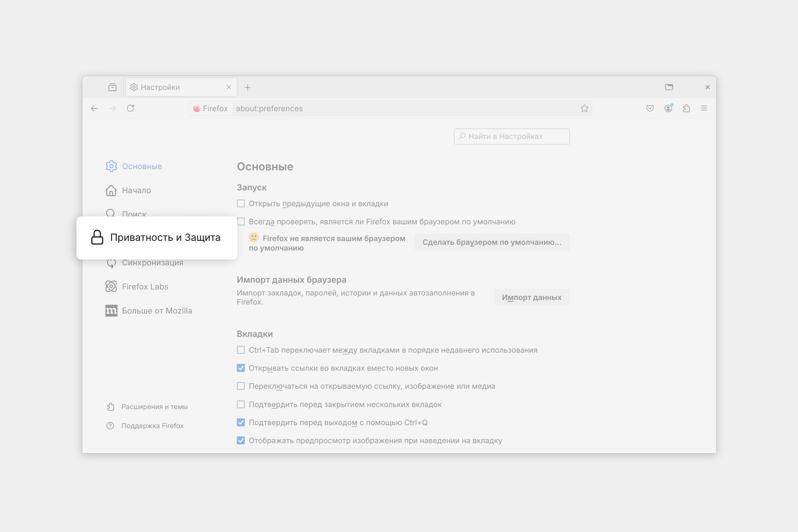Go back with the back arrow
Screen dimensions: 798x532
(x=94, y=108)
